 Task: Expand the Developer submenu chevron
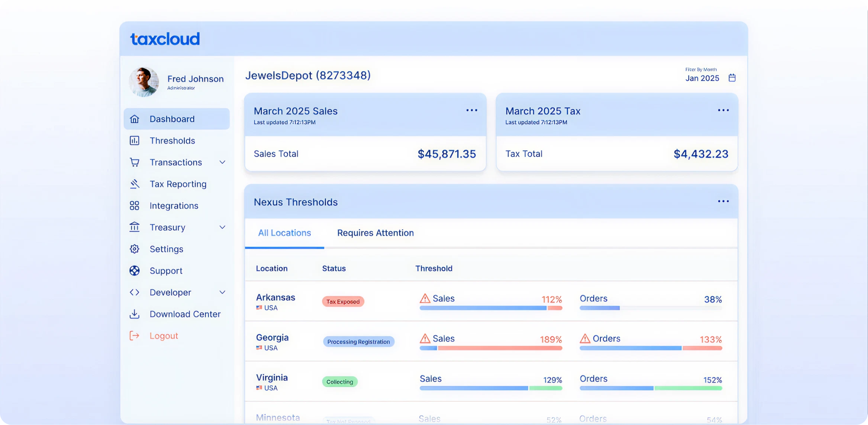click(222, 292)
